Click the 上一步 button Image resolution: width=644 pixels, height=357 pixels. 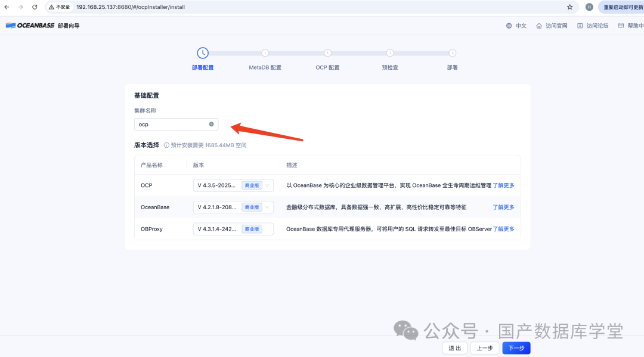point(485,348)
